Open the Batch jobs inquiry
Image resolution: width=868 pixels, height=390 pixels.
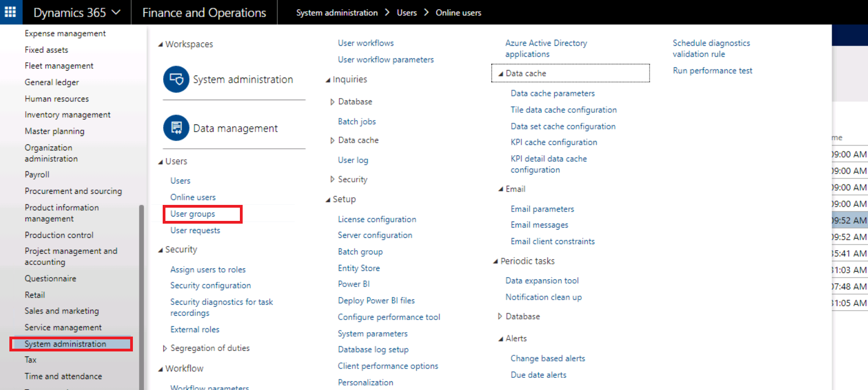pos(356,121)
